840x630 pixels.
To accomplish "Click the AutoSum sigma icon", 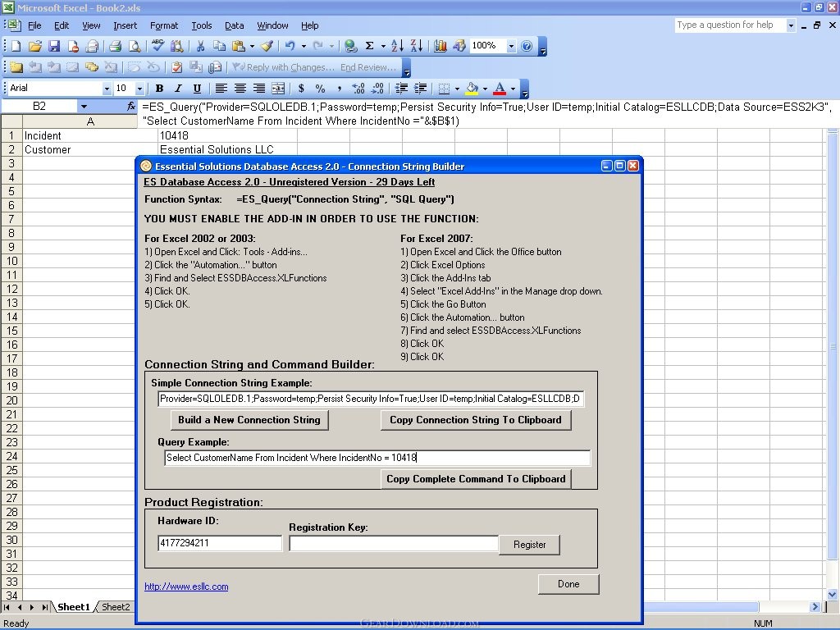I will (370, 47).
